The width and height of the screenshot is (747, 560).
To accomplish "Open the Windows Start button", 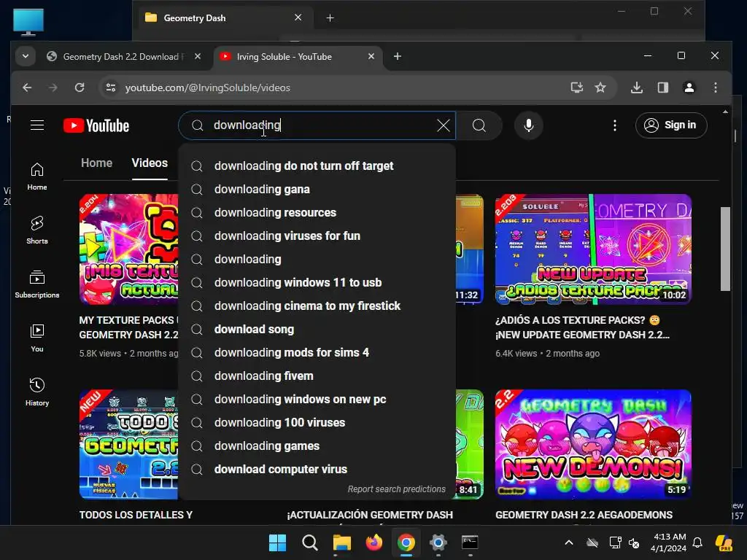I will [x=277, y=542].
